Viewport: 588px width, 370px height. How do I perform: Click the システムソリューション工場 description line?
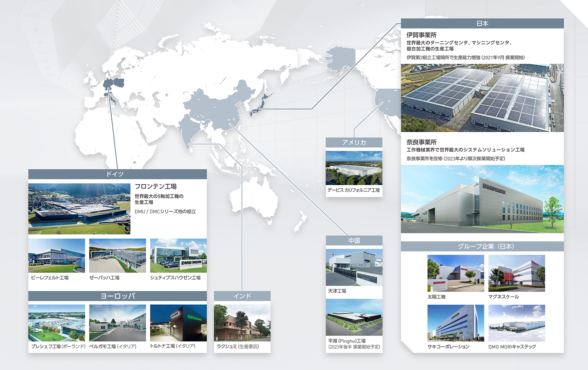coord(466,150)
